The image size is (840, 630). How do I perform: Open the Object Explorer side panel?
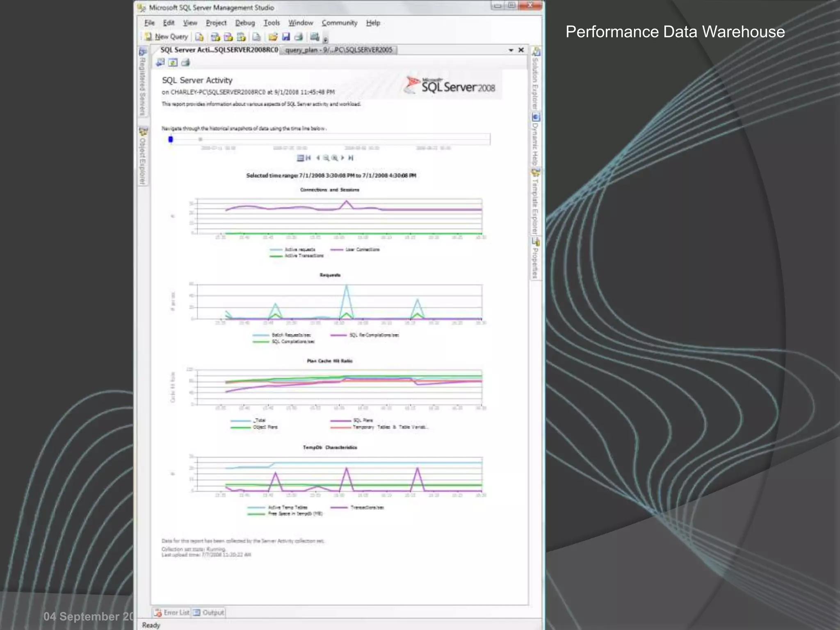[x=142, y=156]
